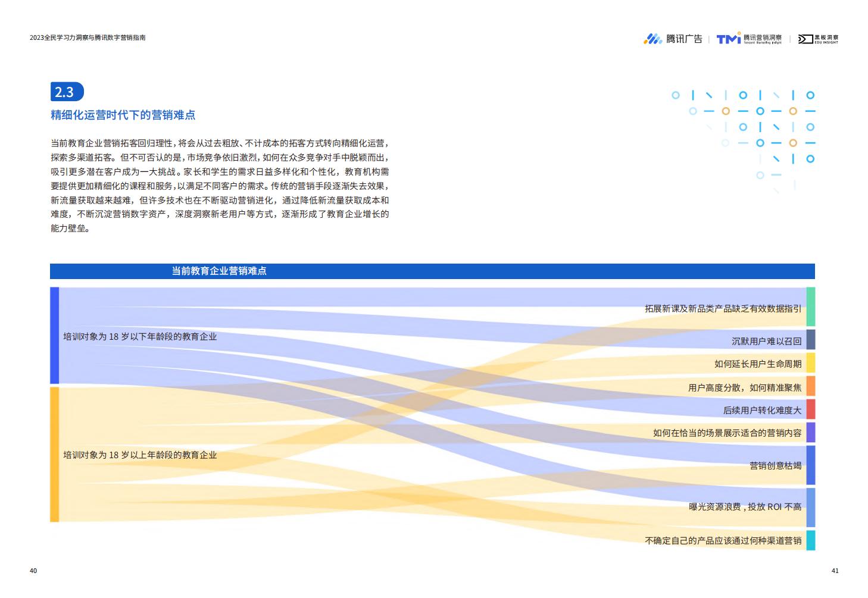This screenshot has width=868, height=598.
Task: Click the orange bar beside 用户高度分散
Action: (810, 386)
